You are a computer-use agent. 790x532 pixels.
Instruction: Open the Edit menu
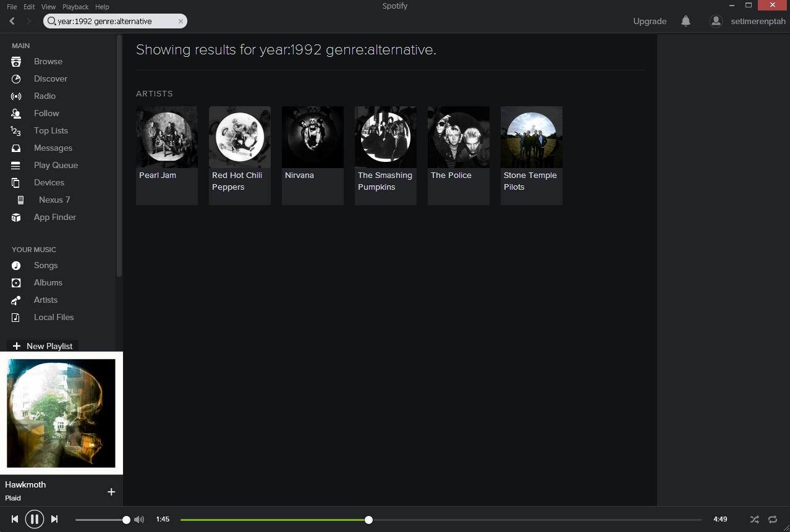(x=29, y=7)
